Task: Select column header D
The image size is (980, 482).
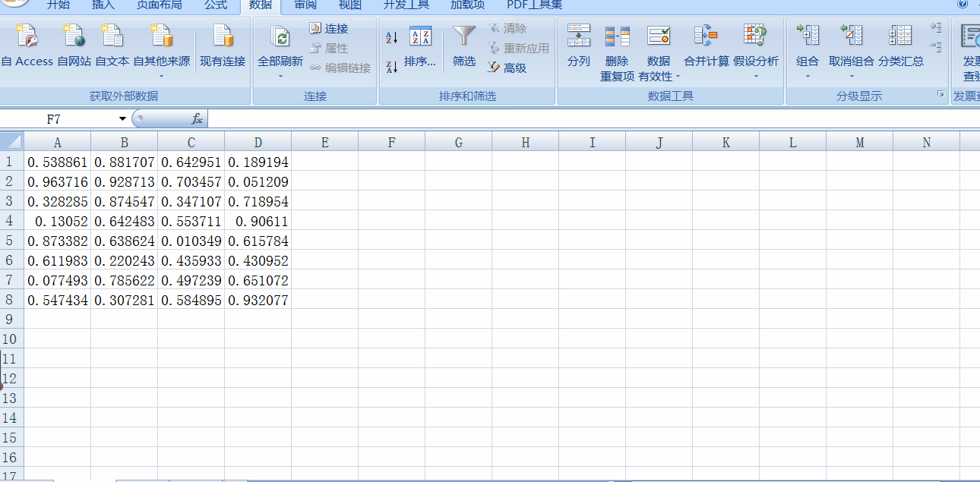Action: (x=258, y=142)
